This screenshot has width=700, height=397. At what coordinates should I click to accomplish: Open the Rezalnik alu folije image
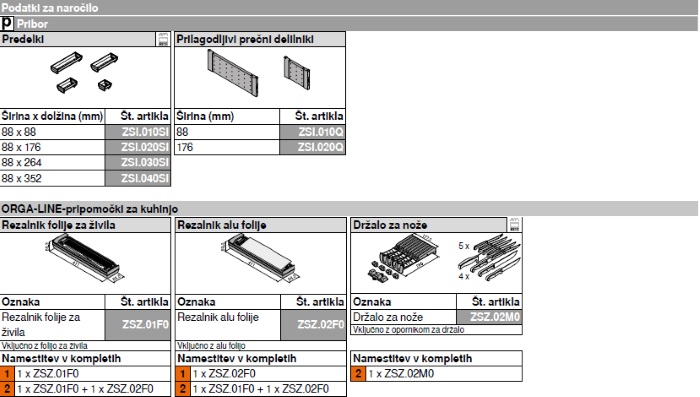pyautogui.click(x=260, y=260)
